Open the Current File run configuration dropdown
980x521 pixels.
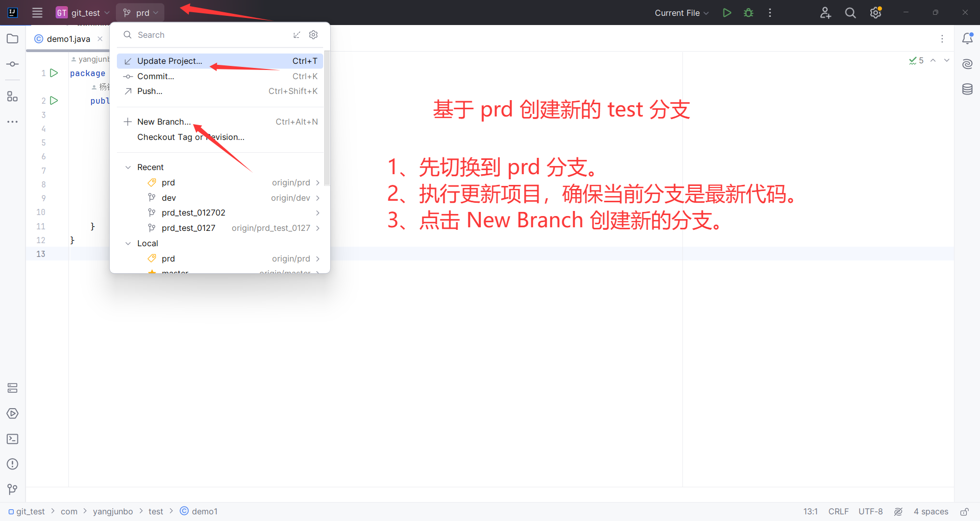click(681, 13)
